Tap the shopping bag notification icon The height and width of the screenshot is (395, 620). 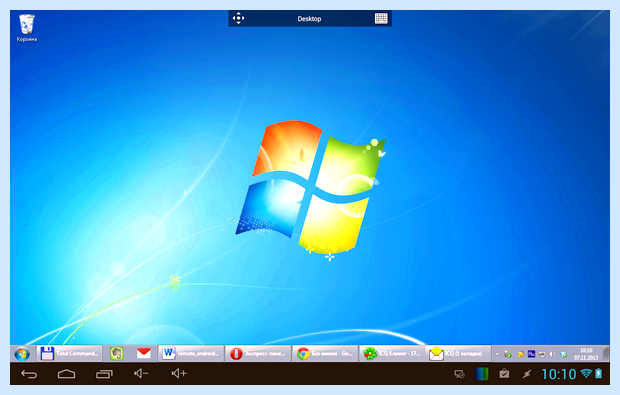pos(504,373)
